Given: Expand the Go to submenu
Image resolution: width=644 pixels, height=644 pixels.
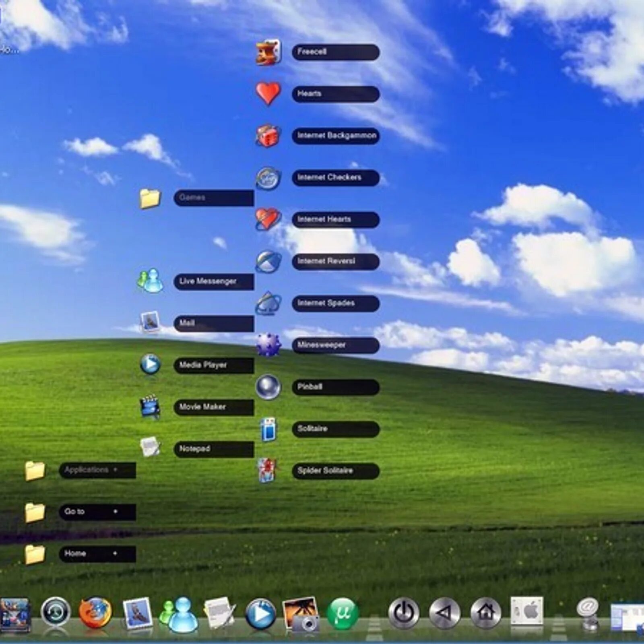Looking at the screenshot, I should click(x=97, y=512).
